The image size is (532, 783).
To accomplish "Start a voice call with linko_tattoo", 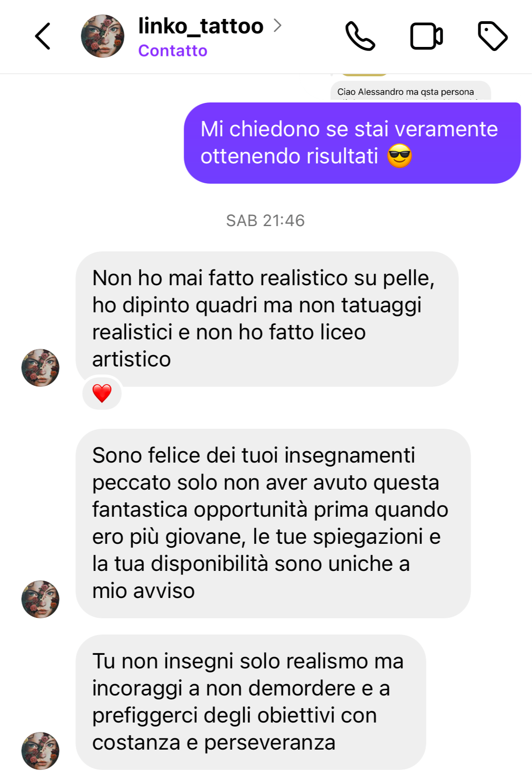I will (x=360, y=36).
